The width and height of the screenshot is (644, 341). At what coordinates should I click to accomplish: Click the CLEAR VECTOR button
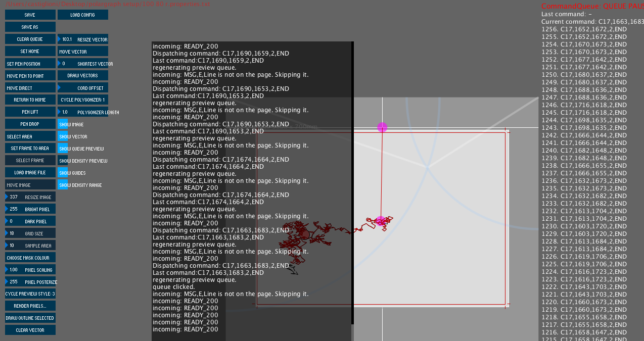(x=30, y=330)
